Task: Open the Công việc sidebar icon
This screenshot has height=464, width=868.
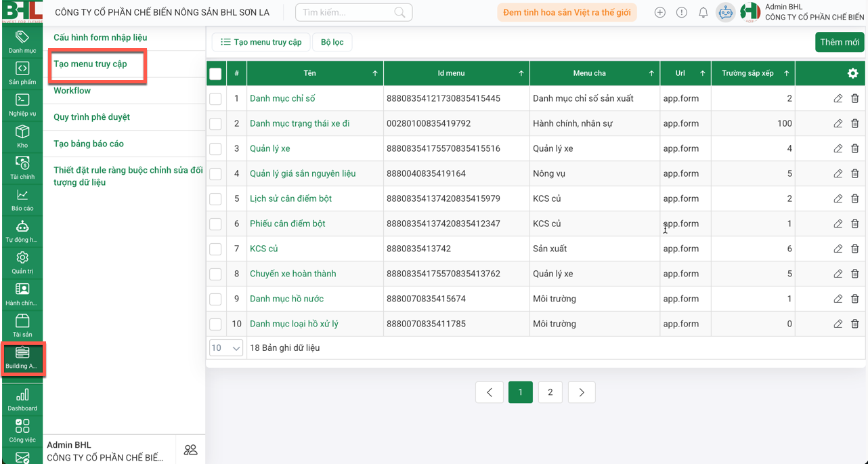Action: (22, 430)
